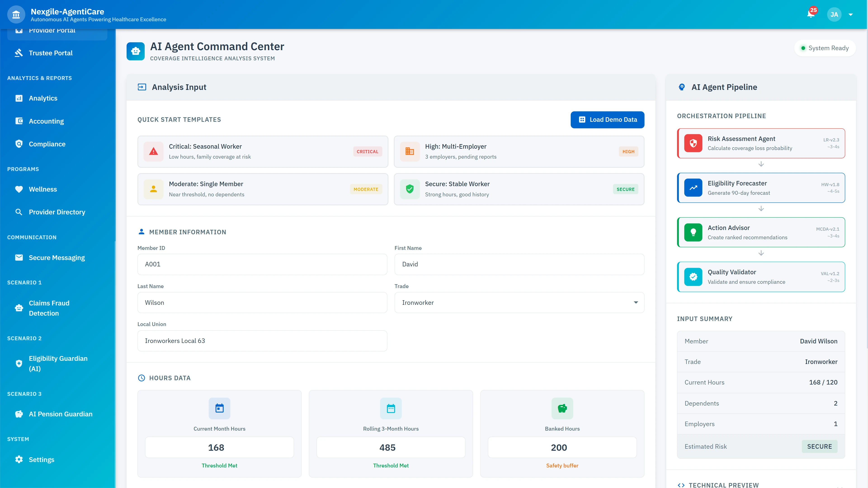Screen dimensions: 868x488
Task: Open the notifications bell with 25 badge
Action: click(x=810, y=14)
